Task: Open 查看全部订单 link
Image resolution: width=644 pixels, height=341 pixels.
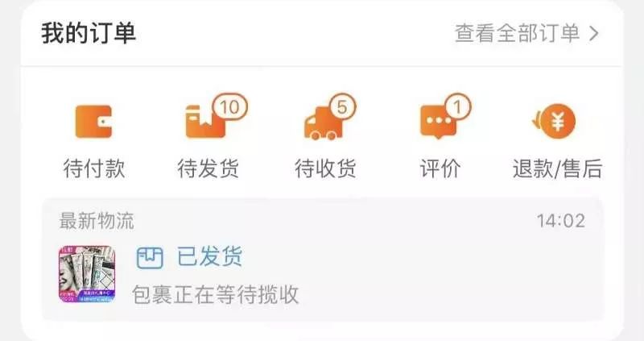Action: pos(517,33)
